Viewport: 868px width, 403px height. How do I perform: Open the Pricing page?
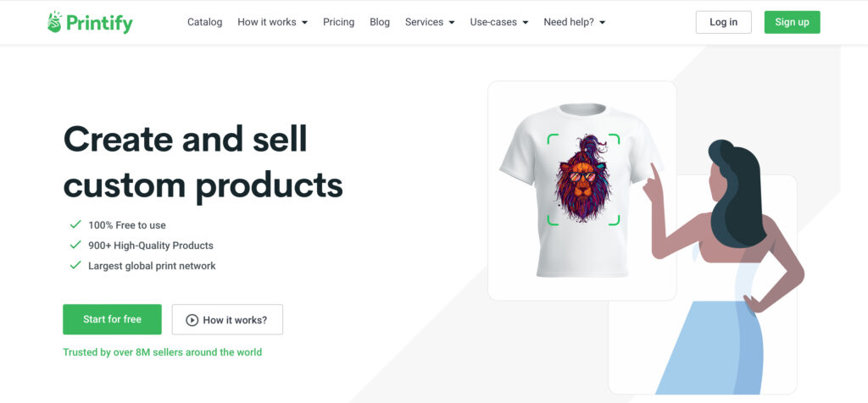(339, 22)
